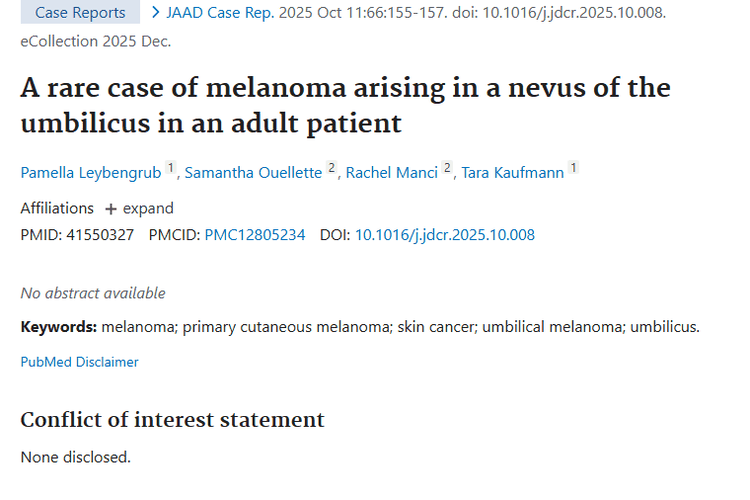Follow the DOI link 10.1016/j.jdcr.2025.10.008
This screenshot has height=500, width=750.
pyautogui.click(x=445, y=235)
